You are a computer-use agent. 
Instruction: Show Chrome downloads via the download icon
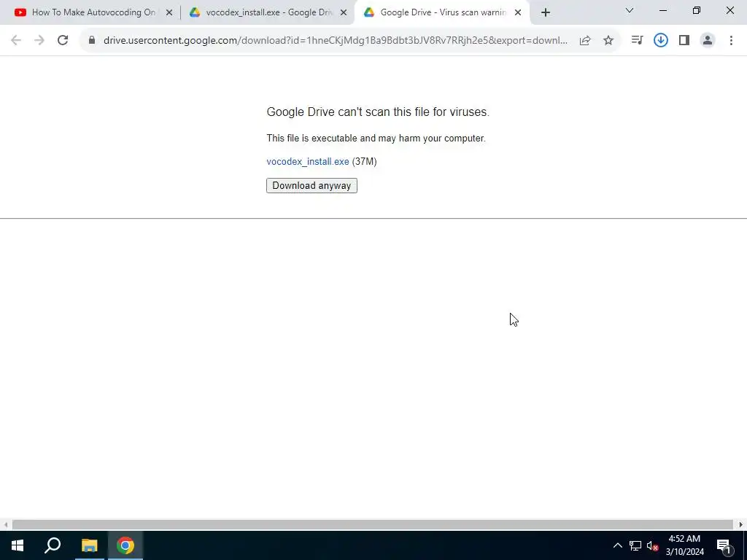point(661,41)
